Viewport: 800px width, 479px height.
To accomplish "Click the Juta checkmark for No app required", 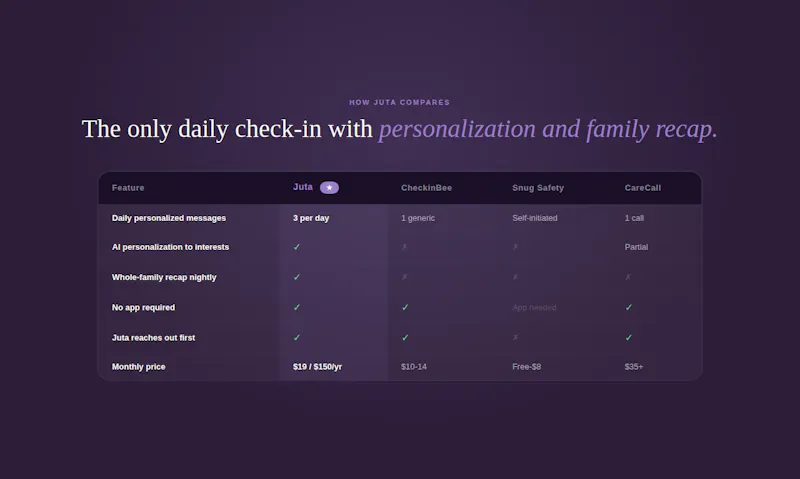I will (297, 307).
